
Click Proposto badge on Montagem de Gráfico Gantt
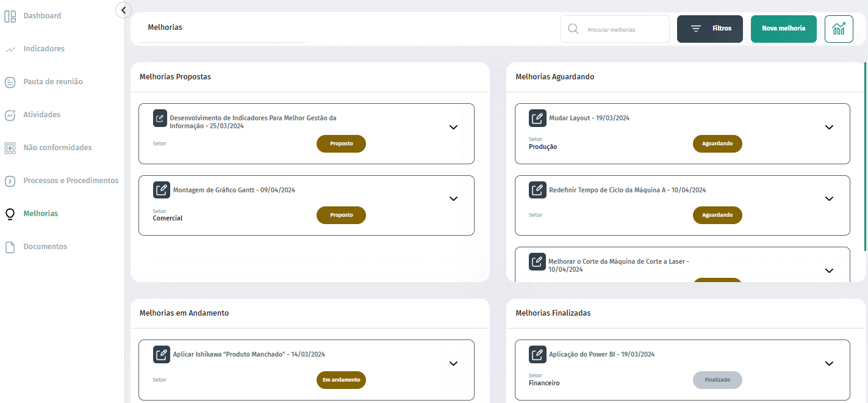pos(341,215)
